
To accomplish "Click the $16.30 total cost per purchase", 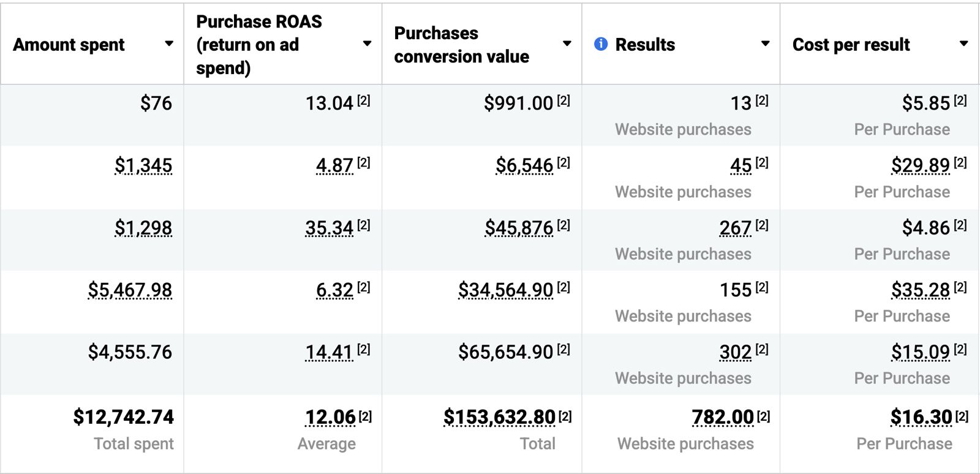I will click(x=921, y=417).
